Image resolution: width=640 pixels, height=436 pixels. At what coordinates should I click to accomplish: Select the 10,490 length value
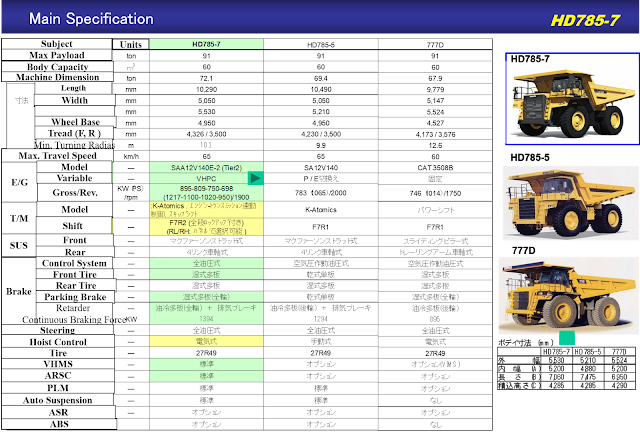[x=321, y=89]
